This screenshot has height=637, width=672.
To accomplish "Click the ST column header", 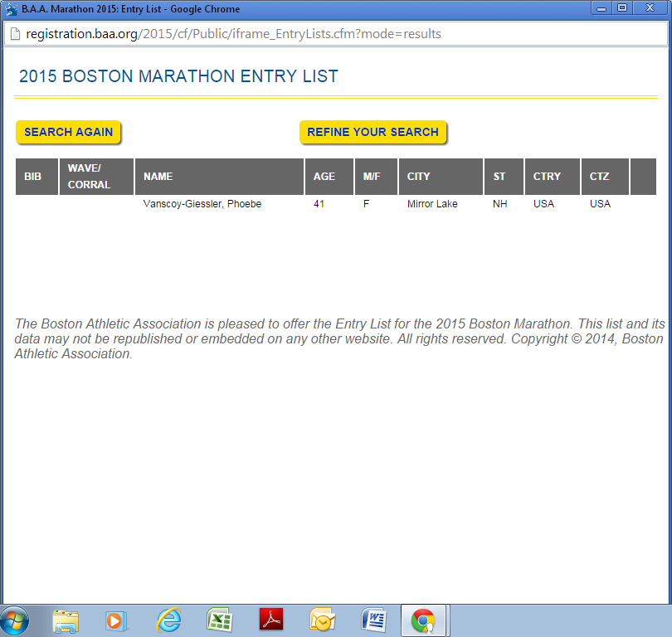I will pos(504,177).
